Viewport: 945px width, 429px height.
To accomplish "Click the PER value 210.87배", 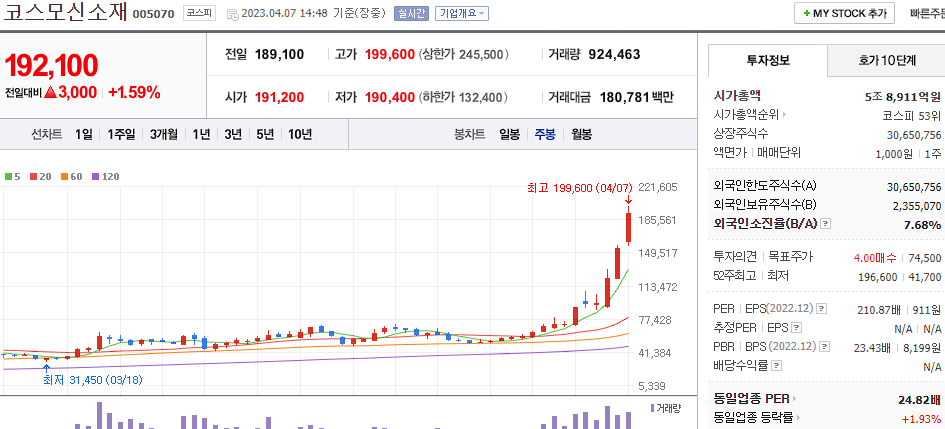I will [x=879, y=310].
